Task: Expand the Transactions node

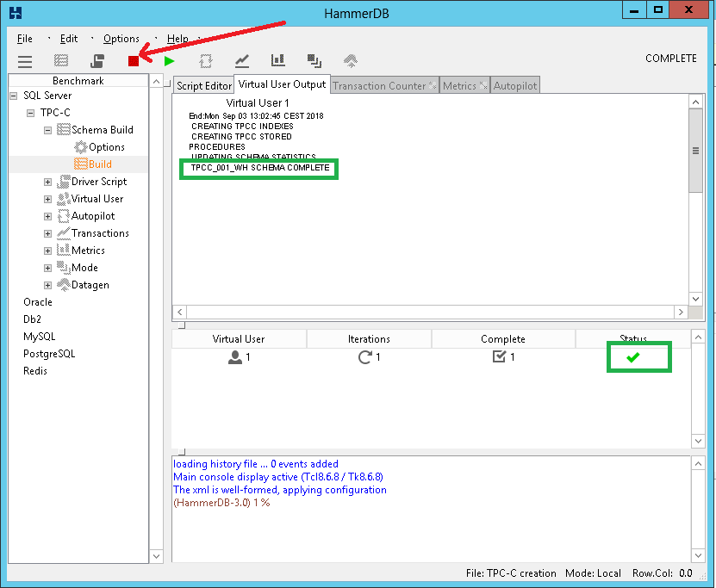Action: tap(48, 233)
